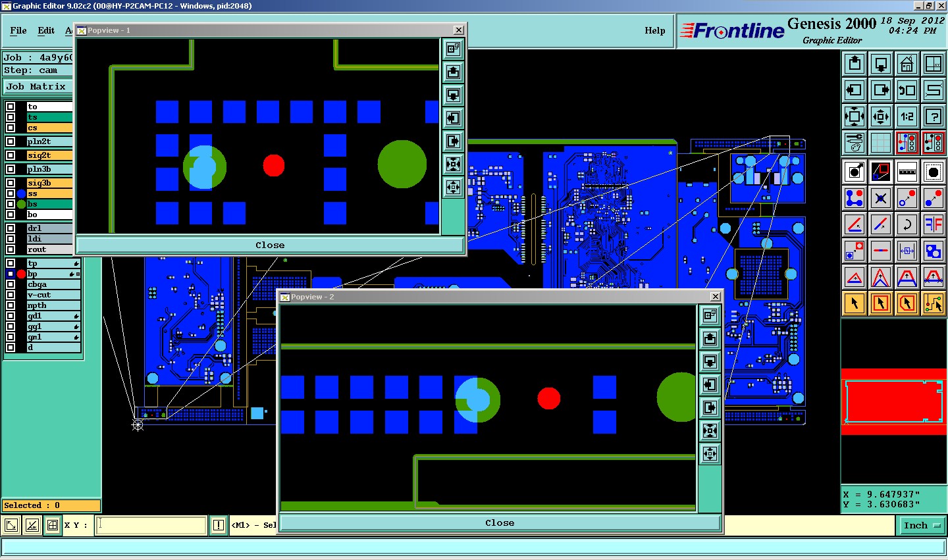Click the Home view icon
This screenshot has width=948, height=560.
[x=907, y=64]
